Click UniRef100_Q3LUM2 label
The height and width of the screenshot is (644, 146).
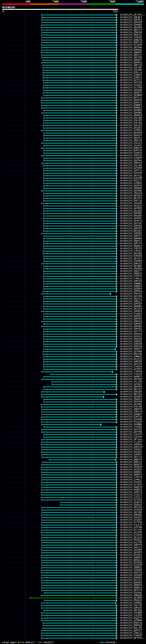tap(131, 67)
